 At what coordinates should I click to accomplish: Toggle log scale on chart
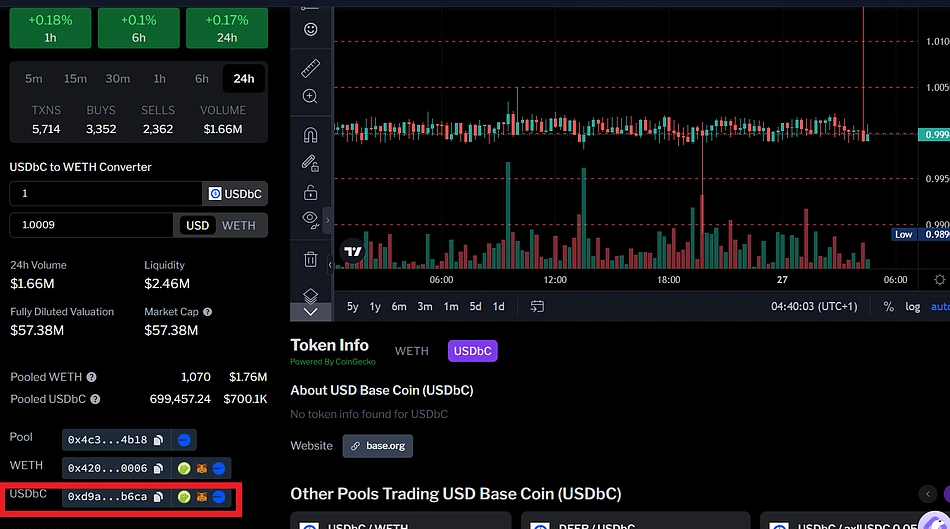coord(912,307)
